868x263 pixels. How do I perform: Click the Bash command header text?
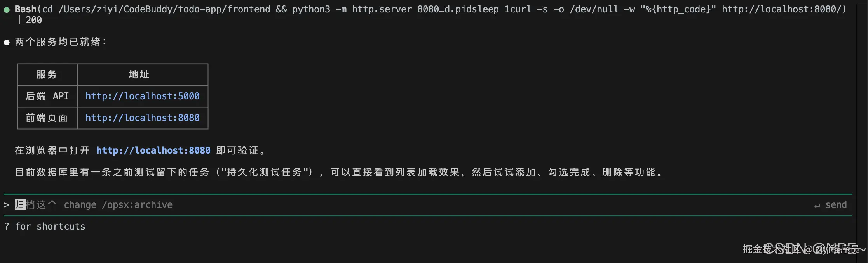tap(431, 9)
